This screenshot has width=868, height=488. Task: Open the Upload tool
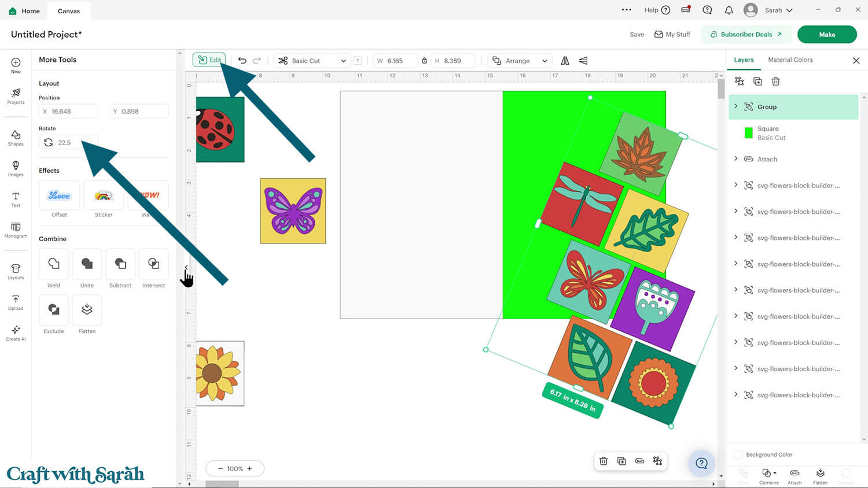pyautogui.click(x=16, y=302)
